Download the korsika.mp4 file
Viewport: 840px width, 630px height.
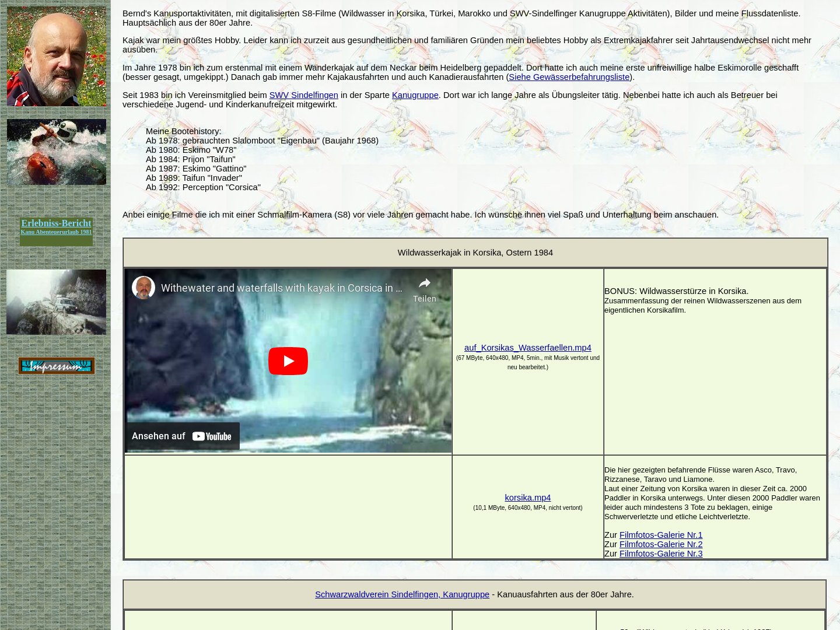click(x=527, y=498)
